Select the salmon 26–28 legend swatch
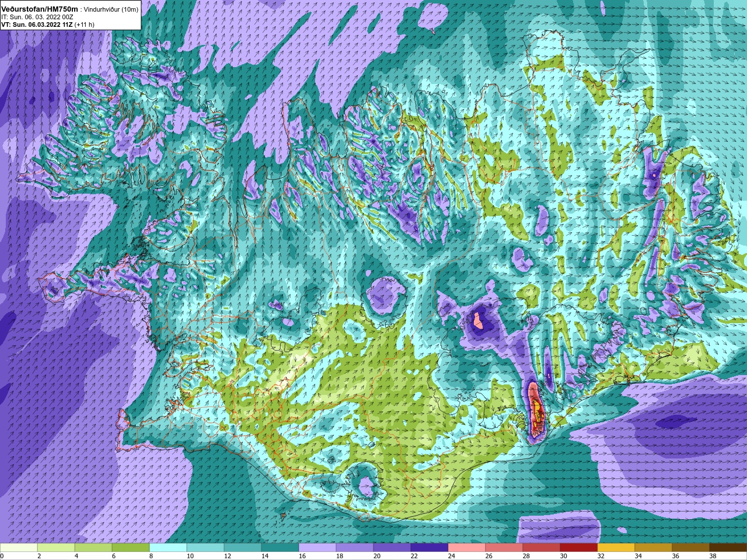Image resolution: width=747 pixels, height=560 pixels. [504, 548]
